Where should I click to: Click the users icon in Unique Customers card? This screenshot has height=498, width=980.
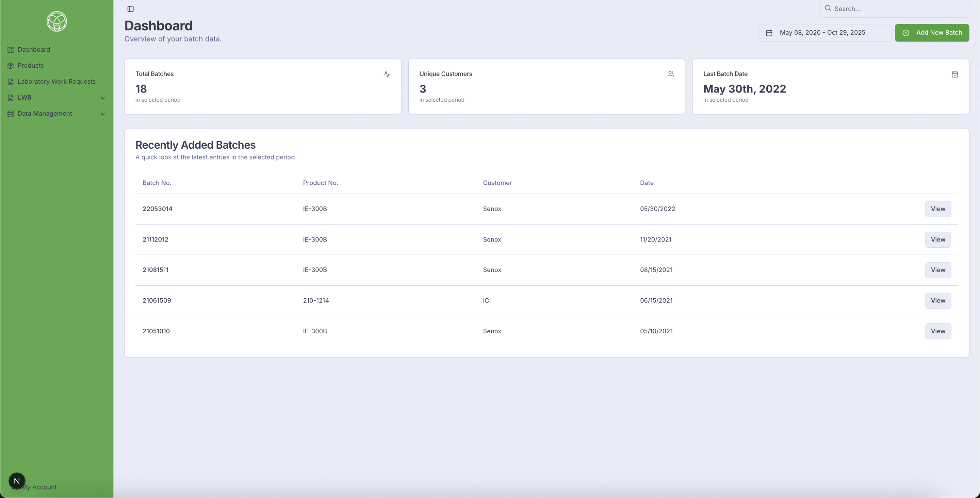tap(671, 74)
